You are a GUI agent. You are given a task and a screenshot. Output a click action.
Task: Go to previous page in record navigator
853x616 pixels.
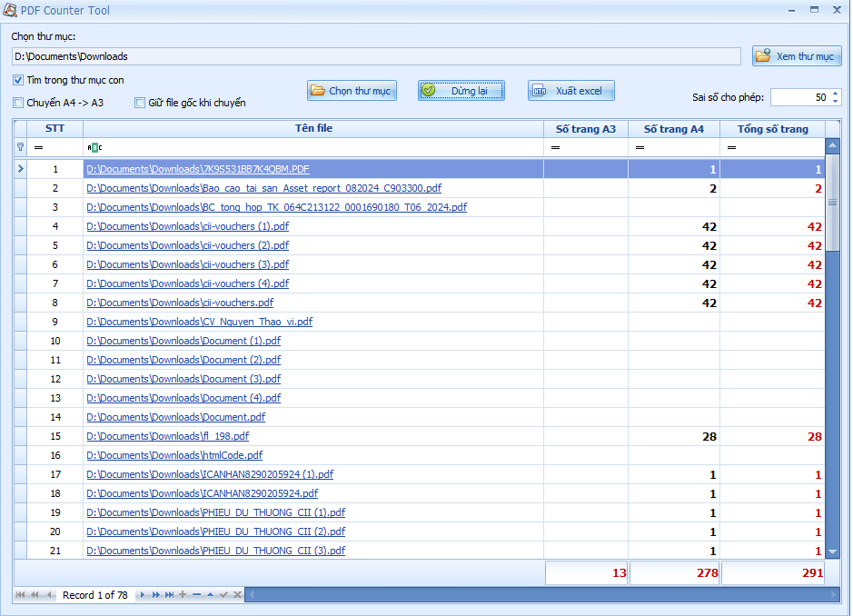35,595
